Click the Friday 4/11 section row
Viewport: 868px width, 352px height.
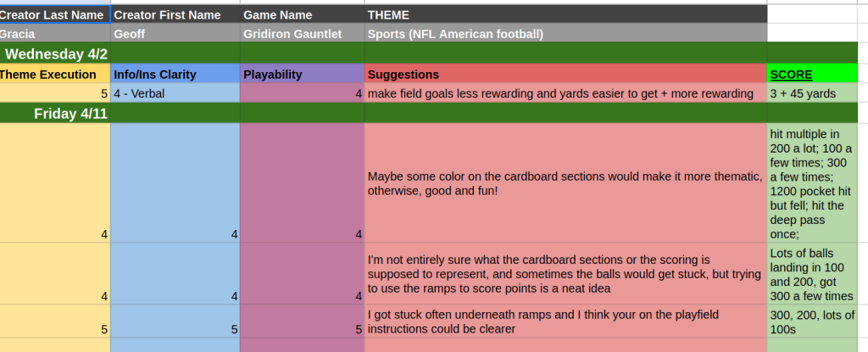pyautogui.click(x=71, y=113)
